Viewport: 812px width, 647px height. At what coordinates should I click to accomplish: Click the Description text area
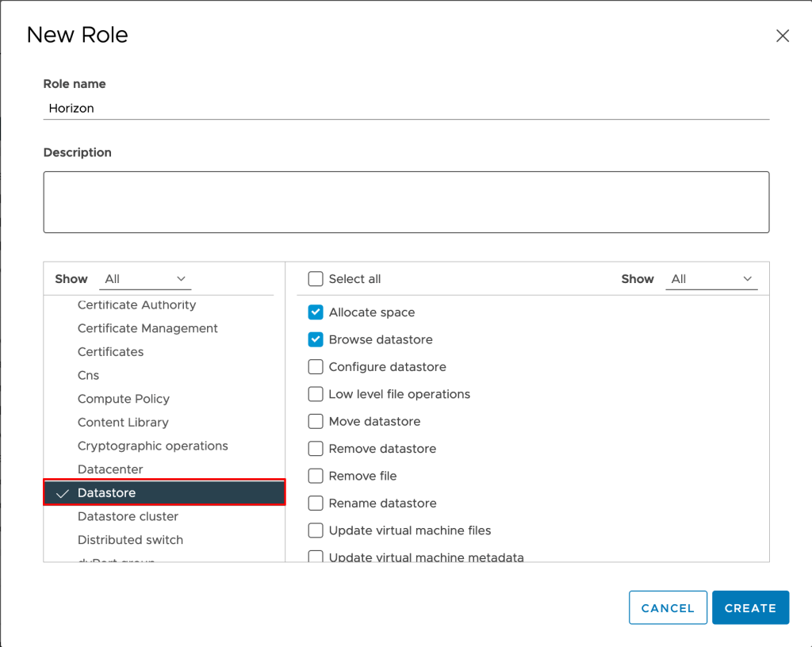405,202
